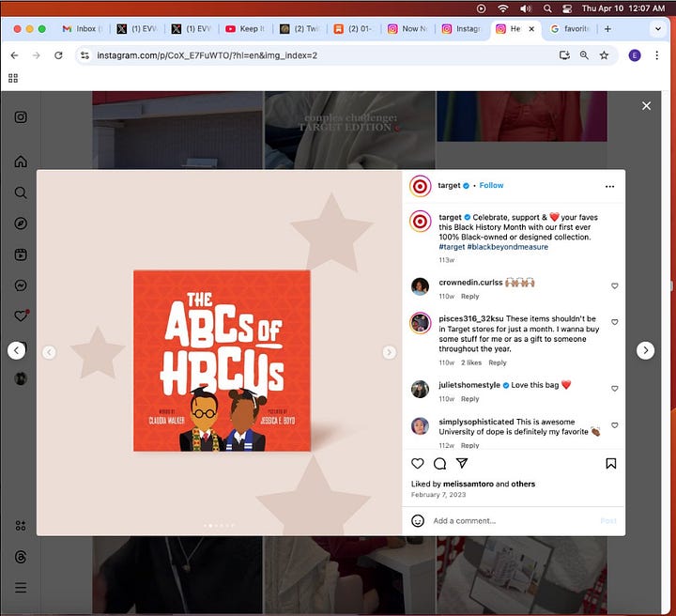Viewport: 676px width, 616px height.
Task: Open browser zoom magnifier icon
Action: click(584, 55)
